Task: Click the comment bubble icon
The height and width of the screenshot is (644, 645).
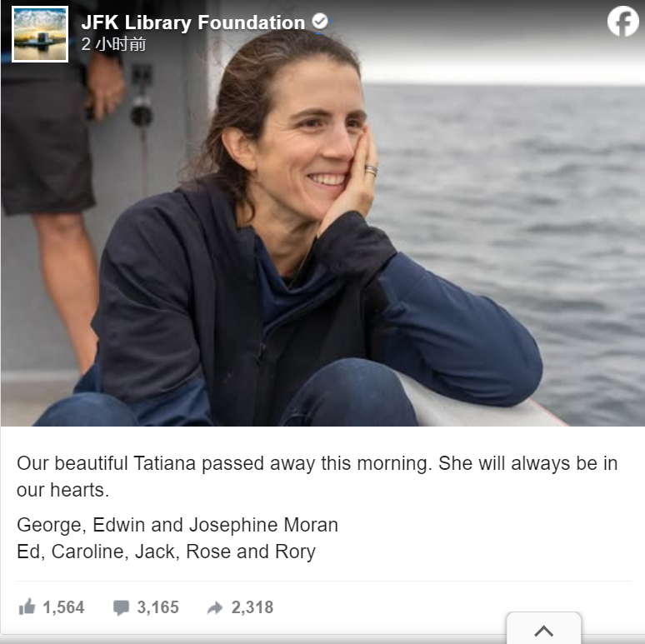Action: tap(121, 608)
